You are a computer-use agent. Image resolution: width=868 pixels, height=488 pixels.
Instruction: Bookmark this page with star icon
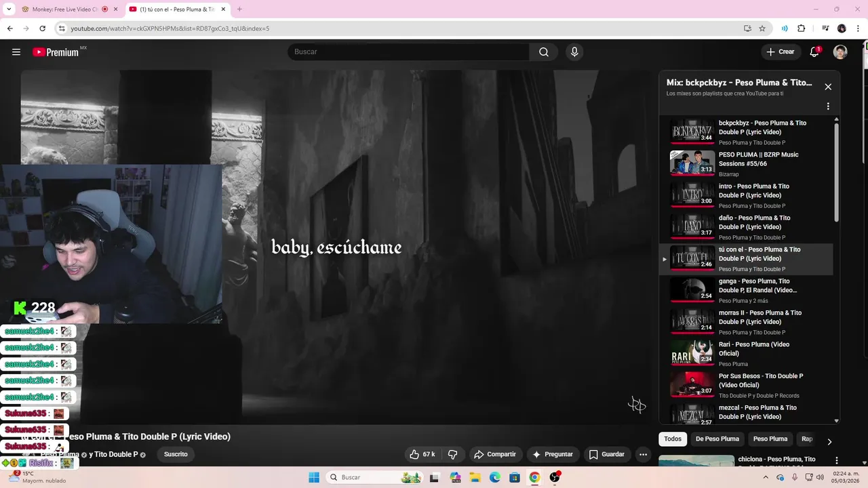click(762, 28)
